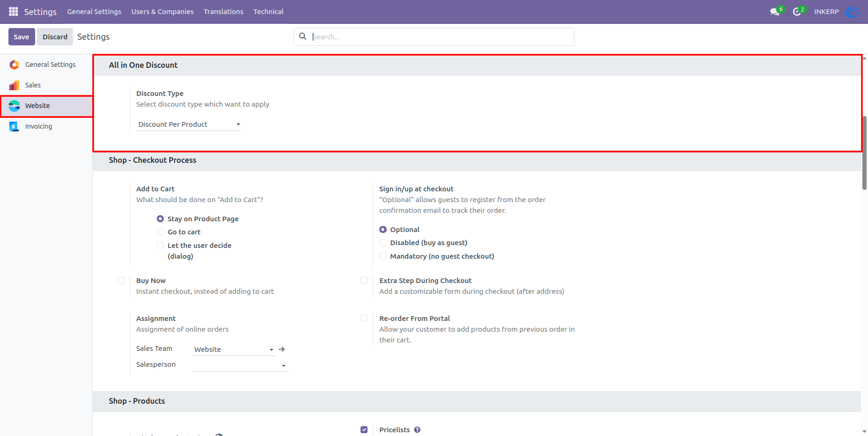The height and width of the screenshot is (436, 868).
Task: Click the Sales Team external link arrow
Action: (x=282, y=349)
